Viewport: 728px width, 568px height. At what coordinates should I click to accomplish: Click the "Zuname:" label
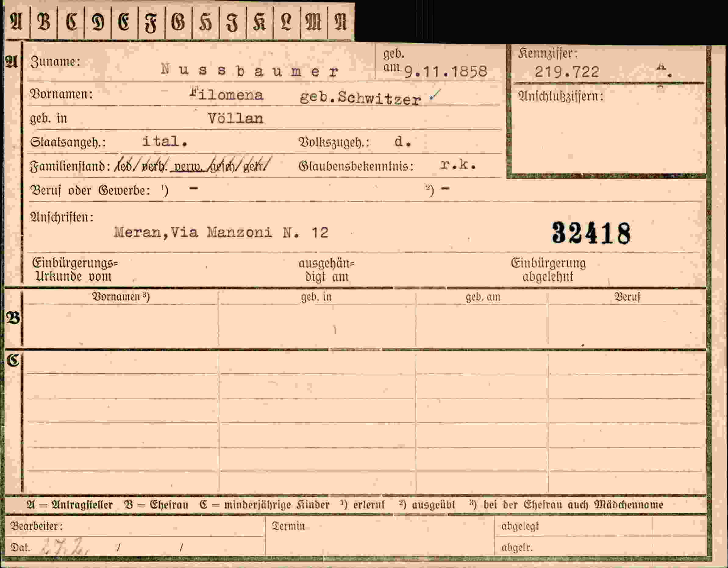(55, 62)
